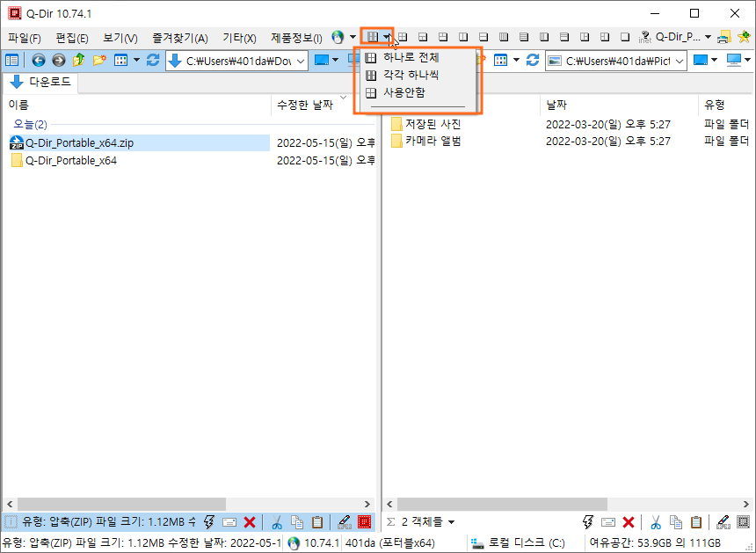Choose '각각 하나씩' from the dropdown menu
This screenshot has height=553, width=756.
click(418, 76)
